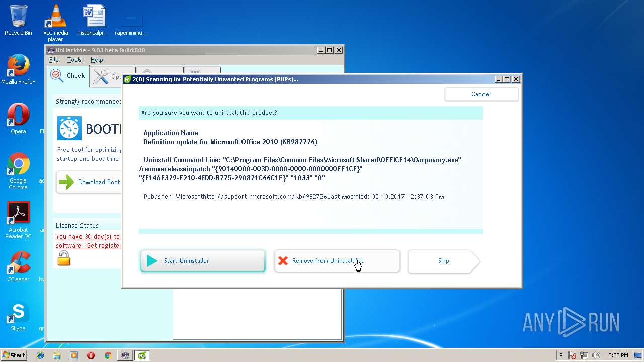Click the Action Center flag tray icon
This screenshot has width=644, height=362.
tap(573, 355)
